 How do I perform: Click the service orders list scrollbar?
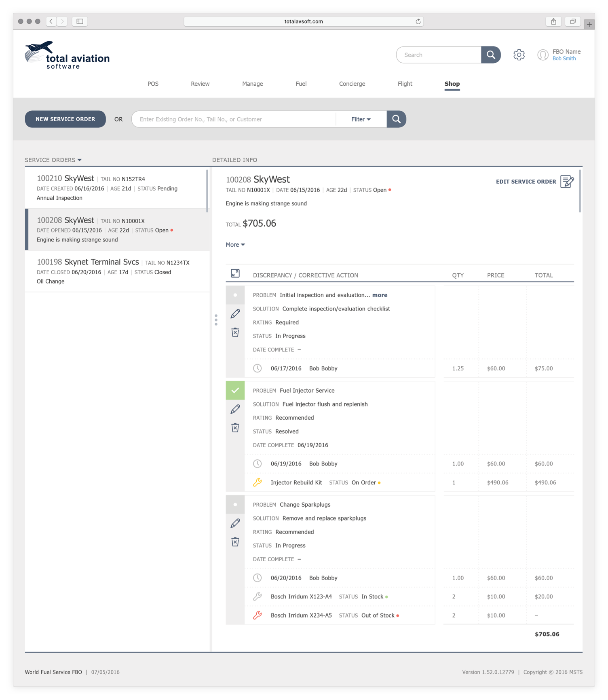[x=207, y=190]
